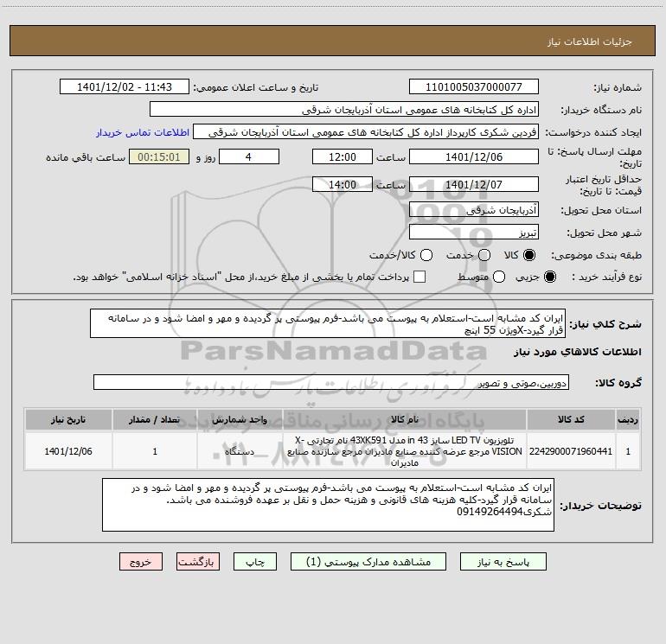Screen dimensions: 666x644
Task: Click the نام کالا column header
Action: pos(405,419)
